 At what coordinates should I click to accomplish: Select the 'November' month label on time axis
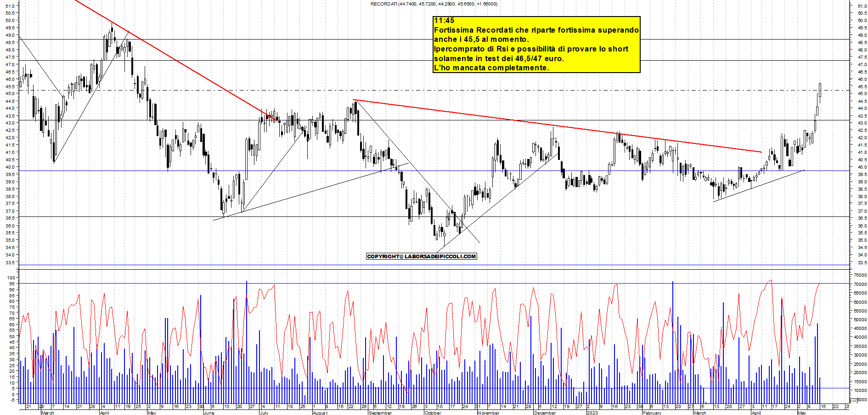(x=488, y=413)
